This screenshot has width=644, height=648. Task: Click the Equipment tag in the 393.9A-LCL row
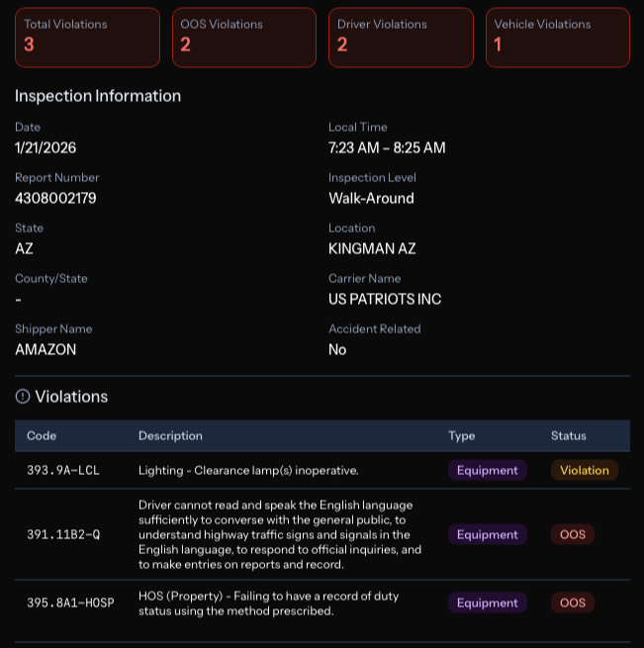(488, 470)
